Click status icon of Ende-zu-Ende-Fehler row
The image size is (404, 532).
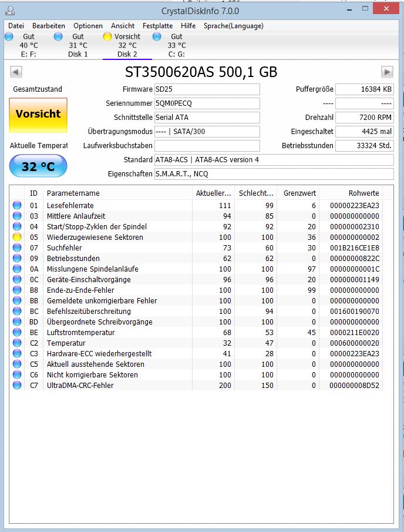(x=17, y=290)
